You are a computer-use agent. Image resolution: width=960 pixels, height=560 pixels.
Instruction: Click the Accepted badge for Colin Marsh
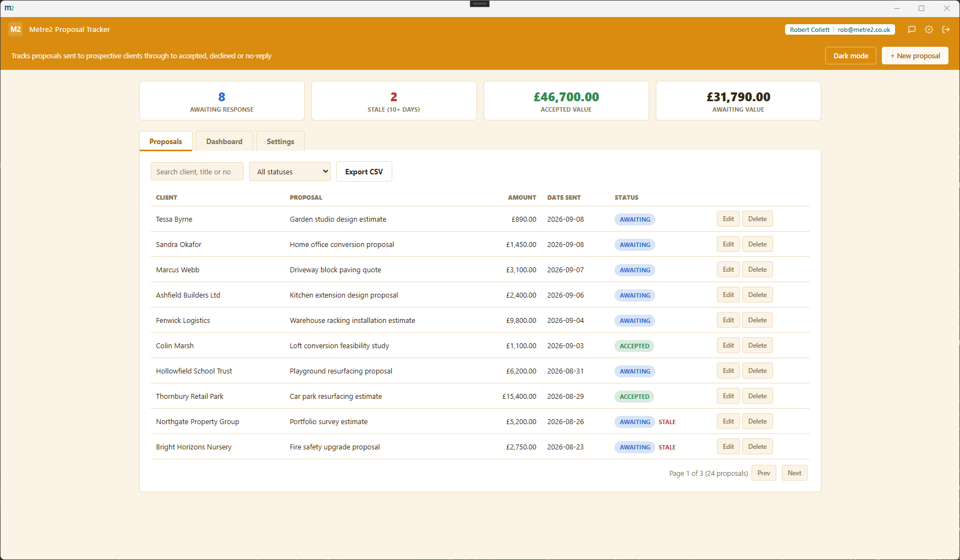pos(634,346)
